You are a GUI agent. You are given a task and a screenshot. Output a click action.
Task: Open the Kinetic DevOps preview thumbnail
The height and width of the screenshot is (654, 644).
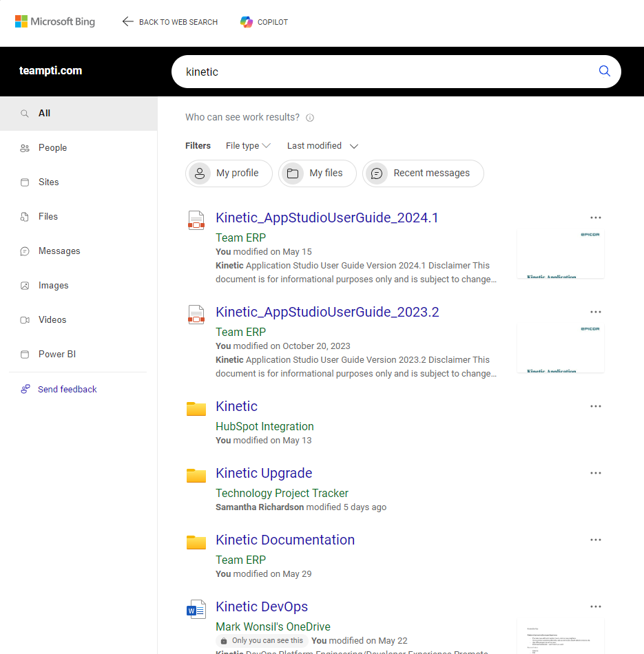point(560,637)
